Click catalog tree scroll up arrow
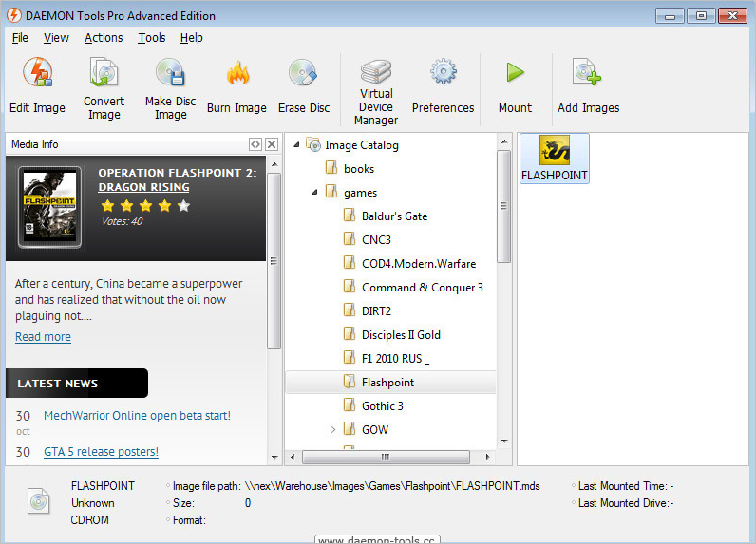 pyautogui.click(x=504, y=141)
